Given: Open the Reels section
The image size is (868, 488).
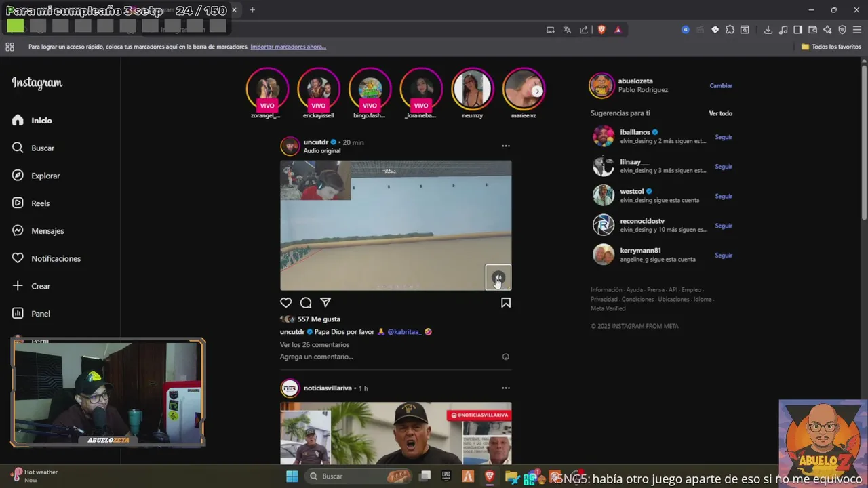Looking at the screenshot, I should [31, 203].
